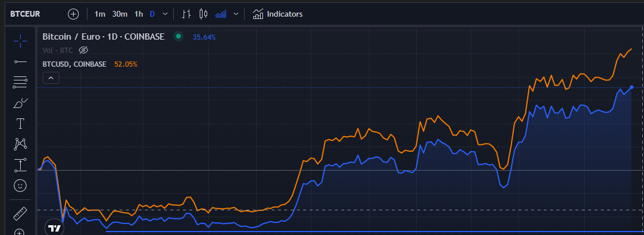This screenshot has height=235, width=644.
Task: Open the Fibonacci retracement tools
Action: coord(20,82)
